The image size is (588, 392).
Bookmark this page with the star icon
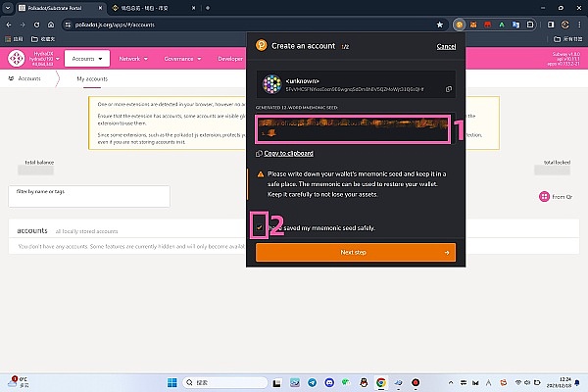(440, 23)
